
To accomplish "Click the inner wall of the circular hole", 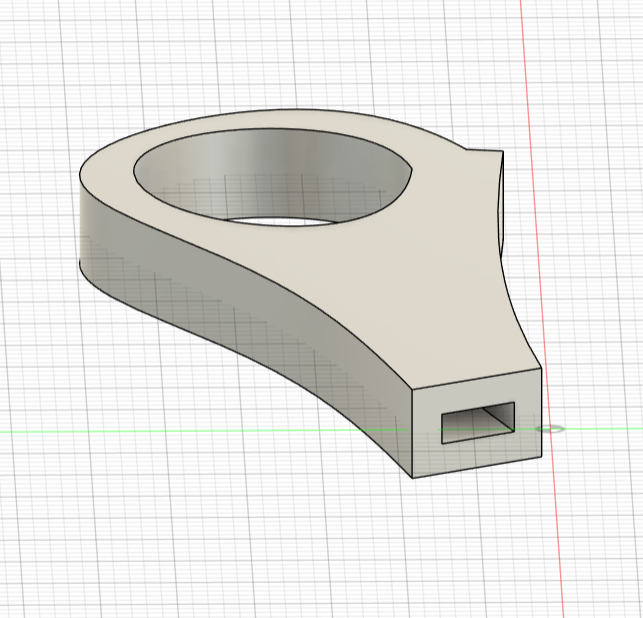I will 270,170.
